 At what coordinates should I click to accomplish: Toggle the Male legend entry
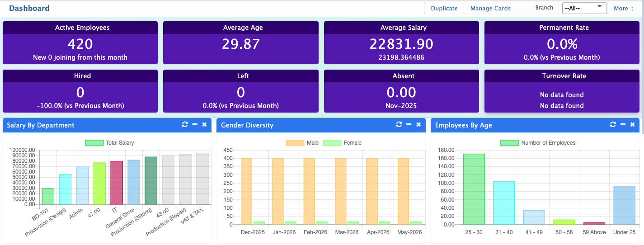pos(302,143)
